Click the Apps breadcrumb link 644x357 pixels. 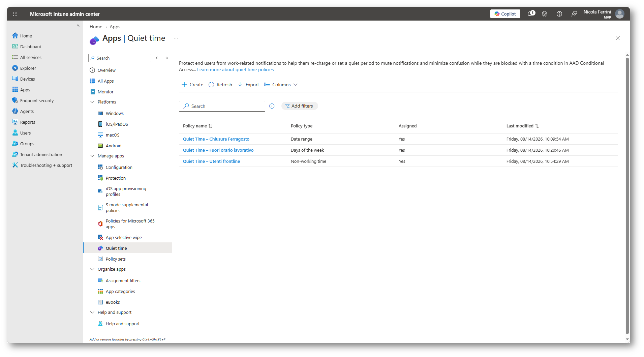115,27
